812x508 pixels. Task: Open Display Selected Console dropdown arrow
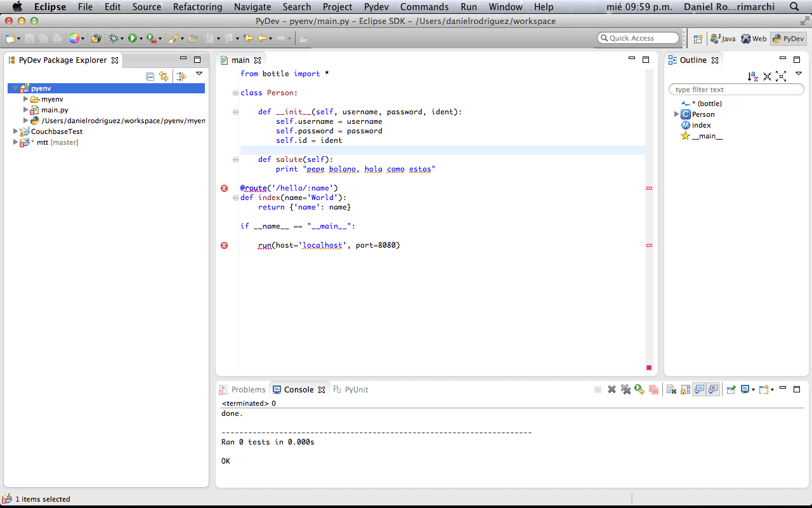[753, 390]
